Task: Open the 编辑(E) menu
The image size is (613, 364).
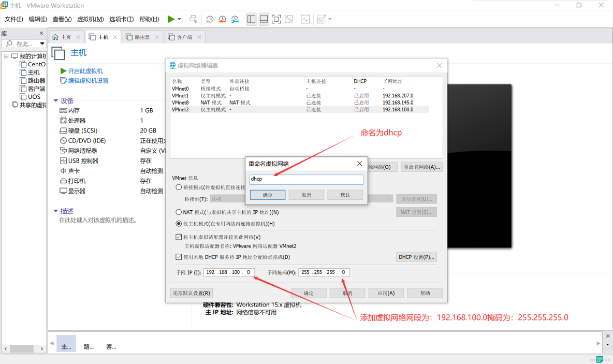Action: (x=37, y=19)
